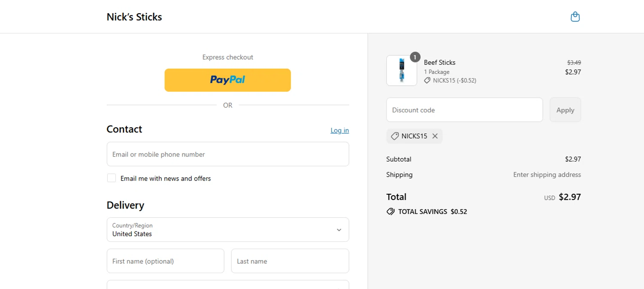Click the tag icon beside TOTAL SAVINGS
Screen dimensions: 644x289
click(x=390, y=211)
